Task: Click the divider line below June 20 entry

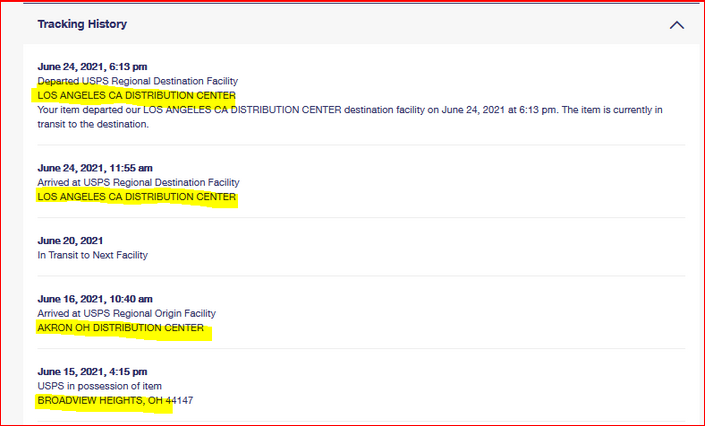Action: click(x=361, y=276)
